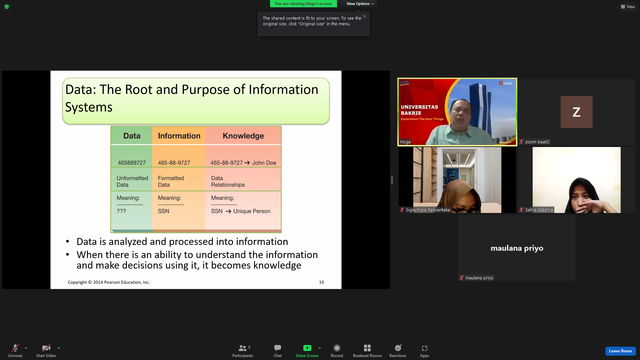Open audio options arrow next to Unmute

pos(26,348)
